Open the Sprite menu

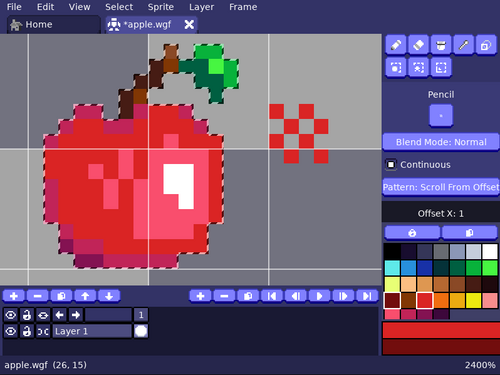point(161,7)
